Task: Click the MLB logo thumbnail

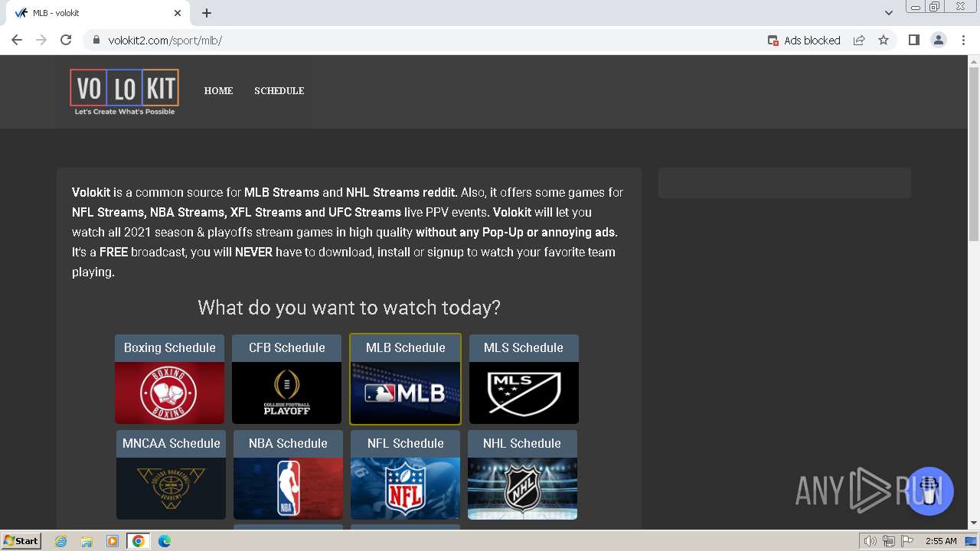Action: click(x=406, y=393)
